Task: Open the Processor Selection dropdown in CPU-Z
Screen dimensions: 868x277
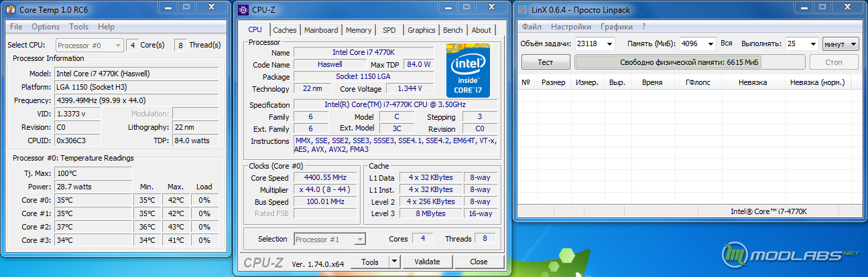Action: point(330,239)
